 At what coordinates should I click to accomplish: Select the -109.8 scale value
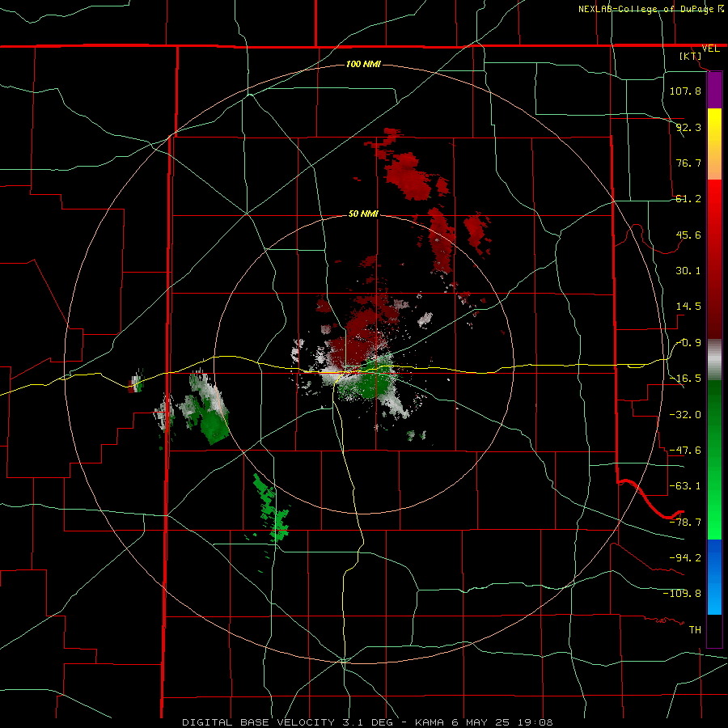682,594
